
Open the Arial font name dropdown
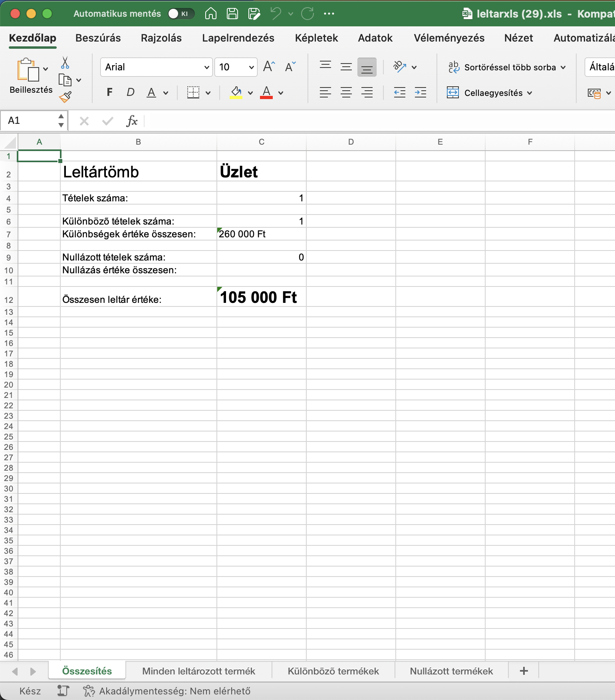tap(206, 67)
